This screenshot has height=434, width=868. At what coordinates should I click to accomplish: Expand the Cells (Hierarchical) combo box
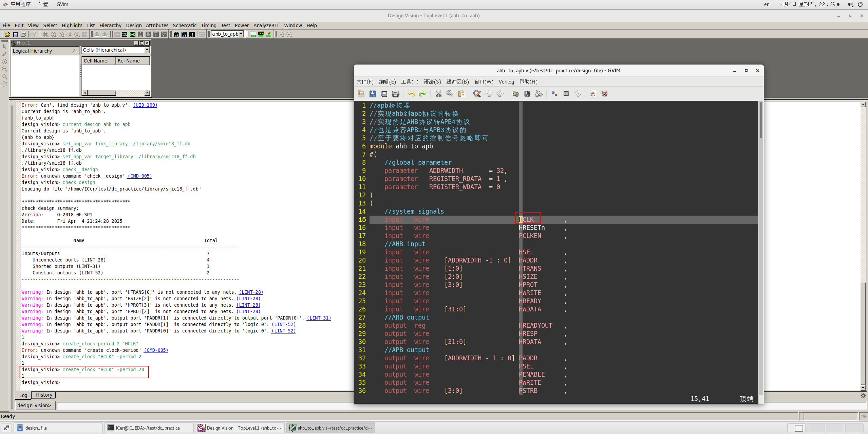point(147,50)
